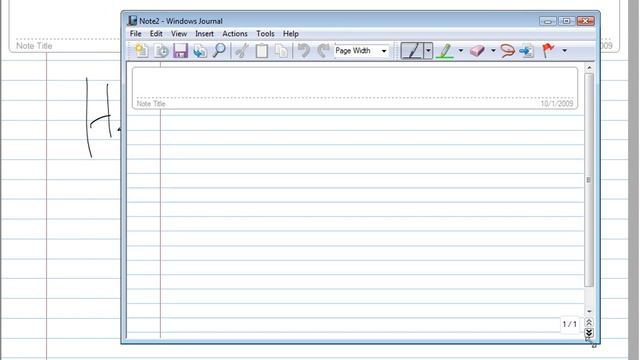Open the Eraser options dropdown arrow
Screen dimensions: 640x360
[493, 51]
